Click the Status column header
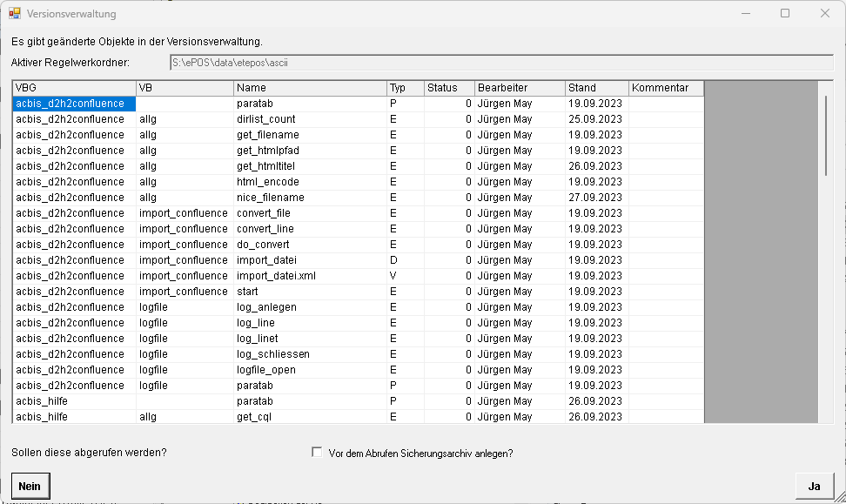 (448, 88)
